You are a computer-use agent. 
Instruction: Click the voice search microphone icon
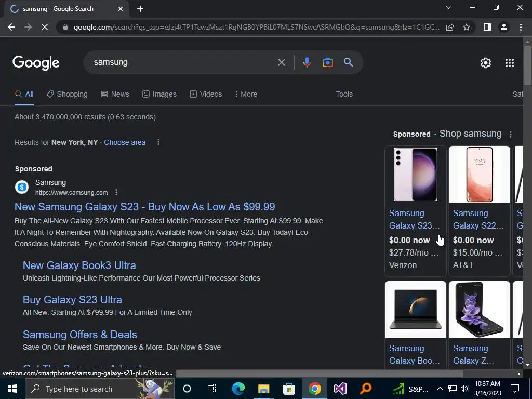pyautogui.click(x=307, y=62)
